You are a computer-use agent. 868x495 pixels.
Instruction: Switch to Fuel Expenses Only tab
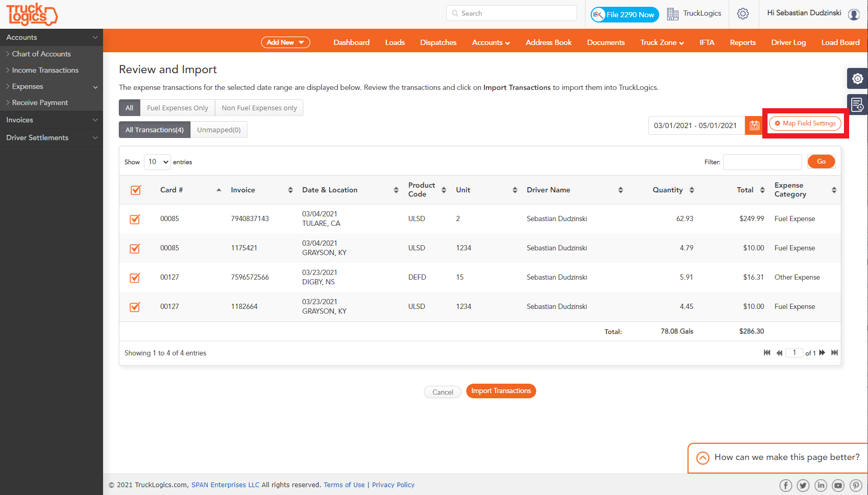point(177,108)
